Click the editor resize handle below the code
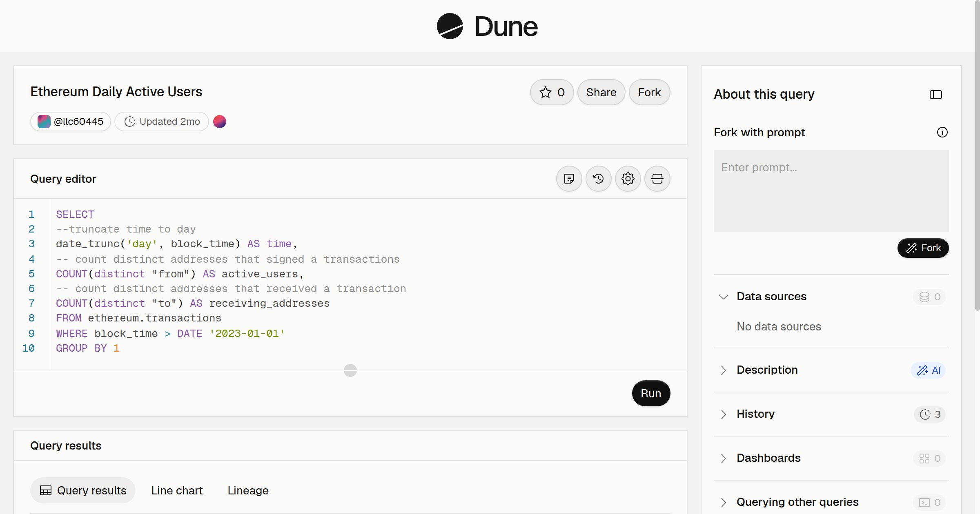Screen dimensions: 980x514 [350, 370]
